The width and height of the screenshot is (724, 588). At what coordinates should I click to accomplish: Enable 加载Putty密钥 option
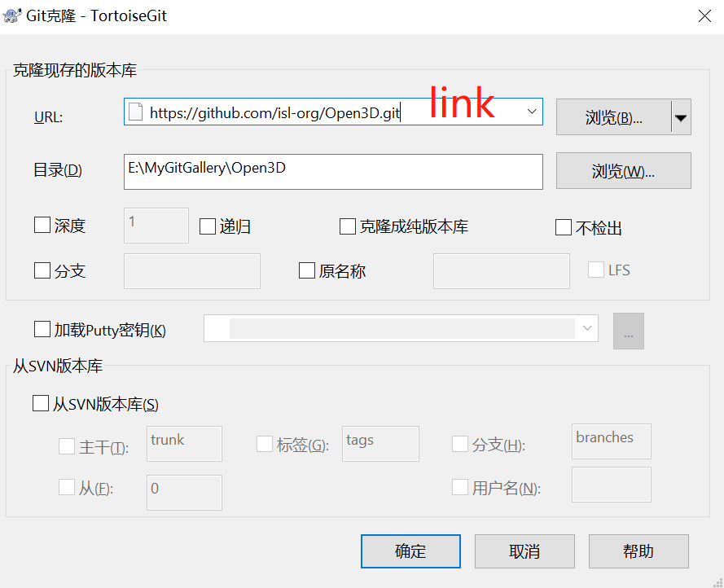point(41,329)
